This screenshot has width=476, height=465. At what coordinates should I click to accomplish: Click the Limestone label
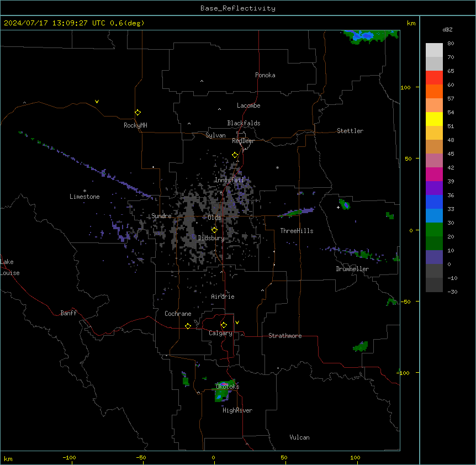coord(84,197)
